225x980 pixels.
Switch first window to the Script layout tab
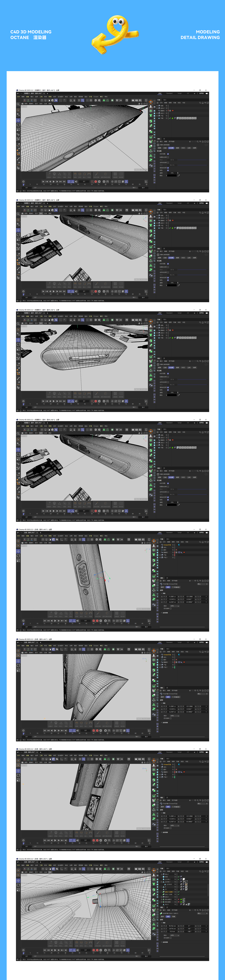point(180,93)
